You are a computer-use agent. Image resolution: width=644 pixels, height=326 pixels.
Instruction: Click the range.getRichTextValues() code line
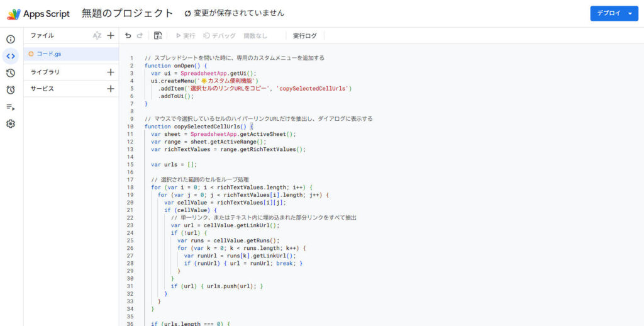(x=228, y=149)
